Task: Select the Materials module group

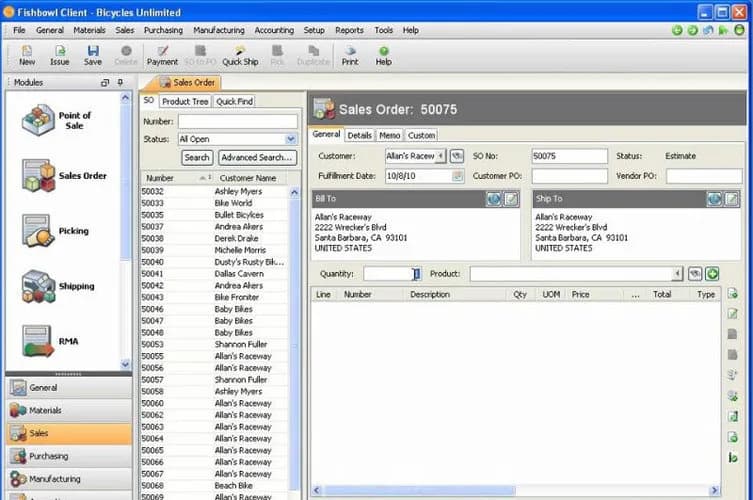Action: pyautogui.click(x=69, y=410)
